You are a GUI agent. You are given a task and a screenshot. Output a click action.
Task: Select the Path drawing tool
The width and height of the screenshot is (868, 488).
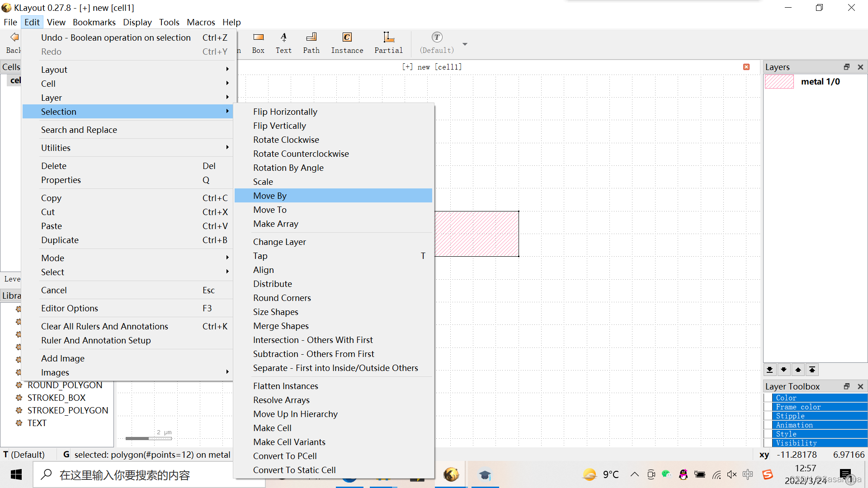tap(311, 43)
